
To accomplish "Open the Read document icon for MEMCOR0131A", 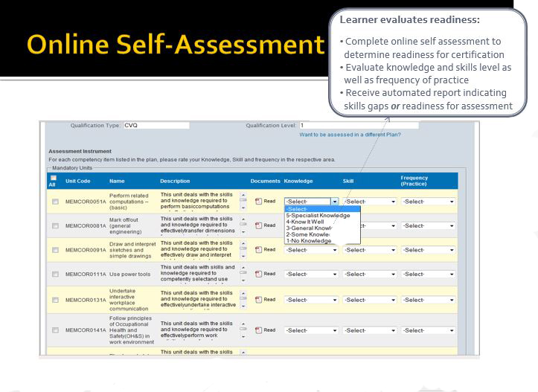I will point(258,300).
